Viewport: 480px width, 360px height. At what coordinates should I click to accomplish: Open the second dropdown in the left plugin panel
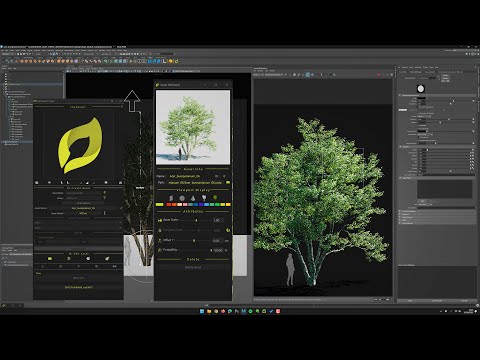coord(78,228)
